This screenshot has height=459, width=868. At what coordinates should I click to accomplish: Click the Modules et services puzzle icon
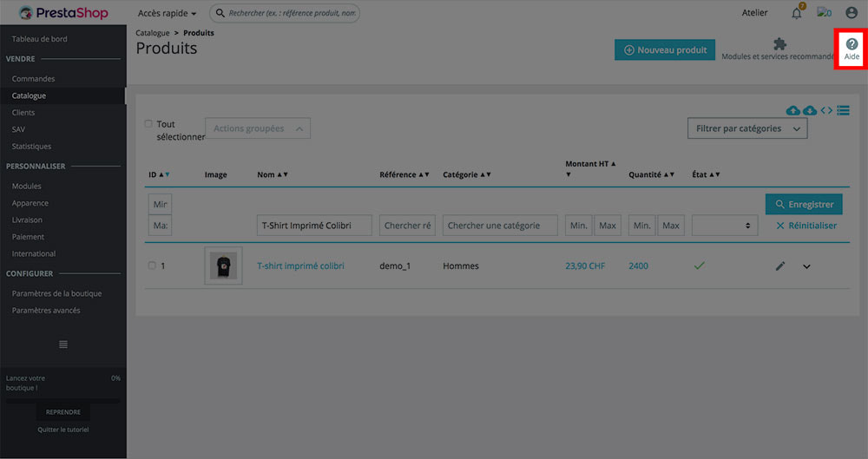(x=779, y=44)
